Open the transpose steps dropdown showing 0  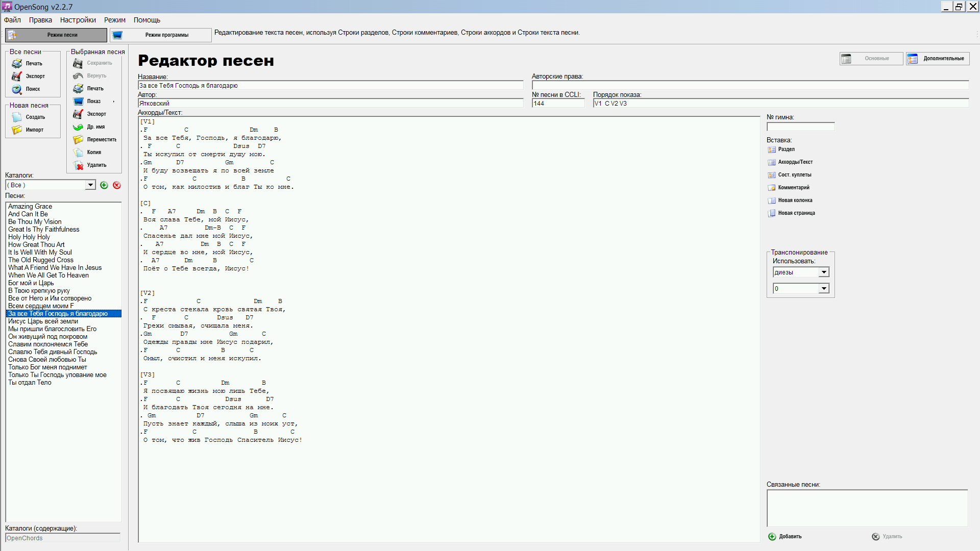(x=824, y=289)
